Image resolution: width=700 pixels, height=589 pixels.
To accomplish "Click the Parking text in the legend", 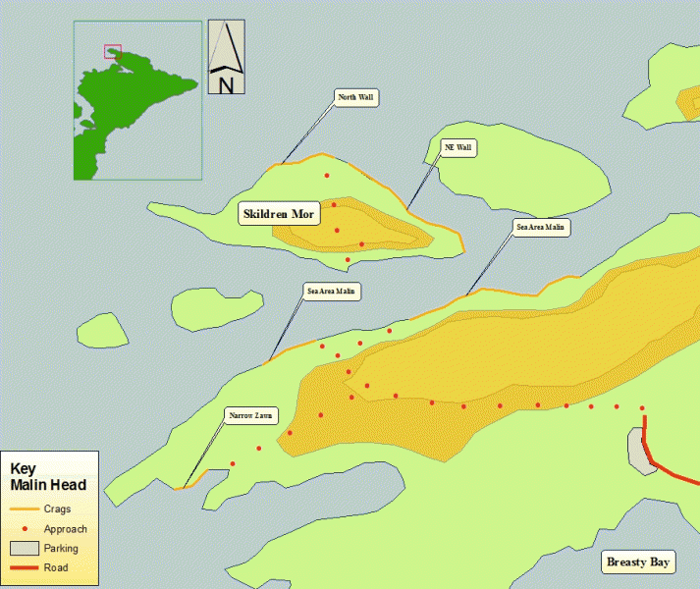I will [x=61, y=548].
